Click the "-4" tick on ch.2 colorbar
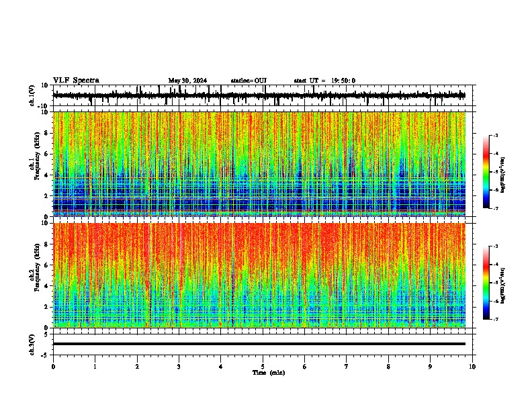Screen dimensions: 532x411 495,265
